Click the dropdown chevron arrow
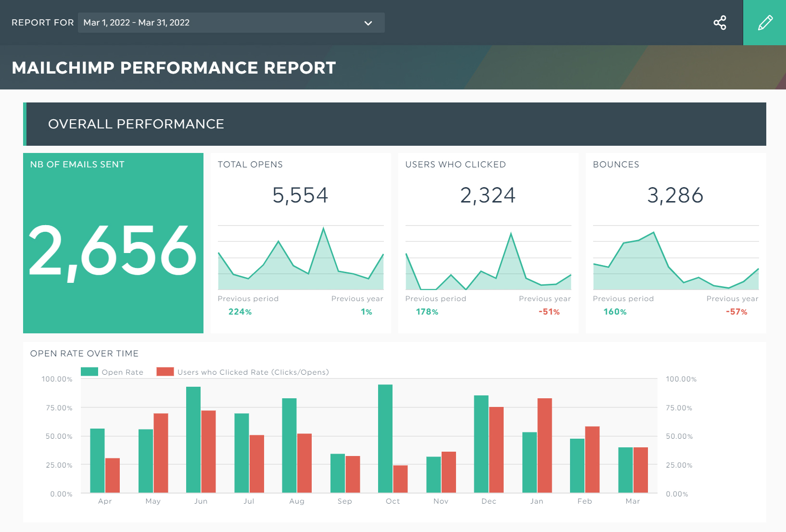 click(368, 23)
